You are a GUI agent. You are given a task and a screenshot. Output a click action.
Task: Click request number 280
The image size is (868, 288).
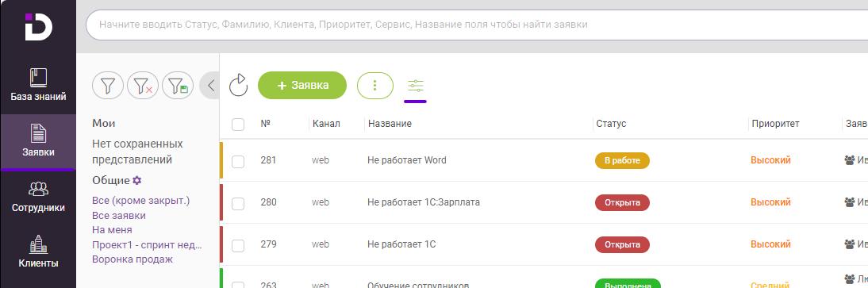click(x=268, y=202)
